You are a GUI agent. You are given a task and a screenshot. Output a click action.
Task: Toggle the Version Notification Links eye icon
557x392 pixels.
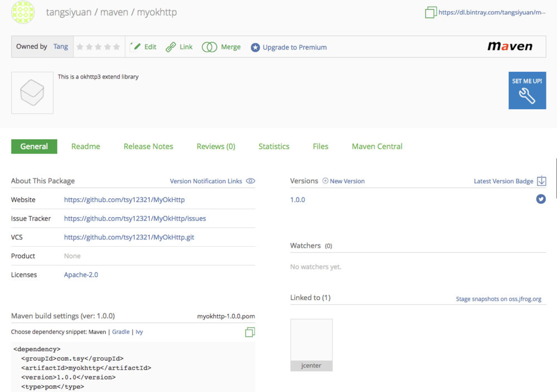pyautogui.click(x=251, y=181)
